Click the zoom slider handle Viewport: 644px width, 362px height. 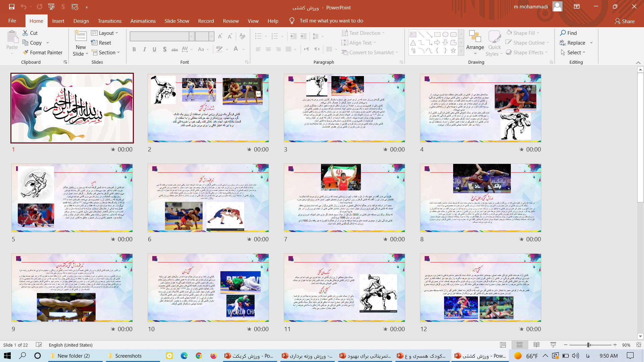588,345
